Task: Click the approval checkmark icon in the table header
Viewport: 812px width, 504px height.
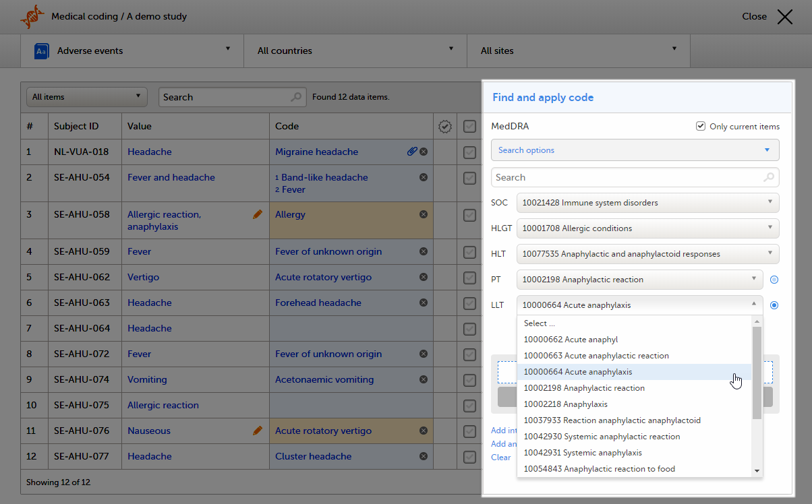Action: pos(444,126)
